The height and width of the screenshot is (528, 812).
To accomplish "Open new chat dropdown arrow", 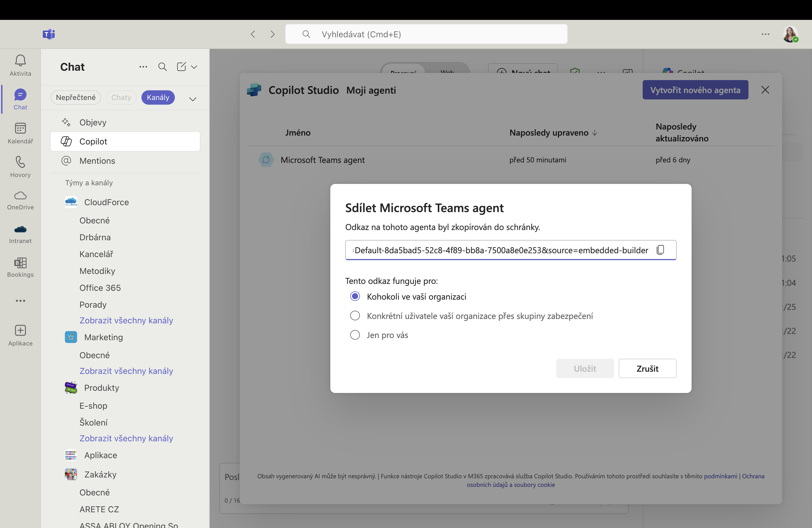I will tap(194, 67).
